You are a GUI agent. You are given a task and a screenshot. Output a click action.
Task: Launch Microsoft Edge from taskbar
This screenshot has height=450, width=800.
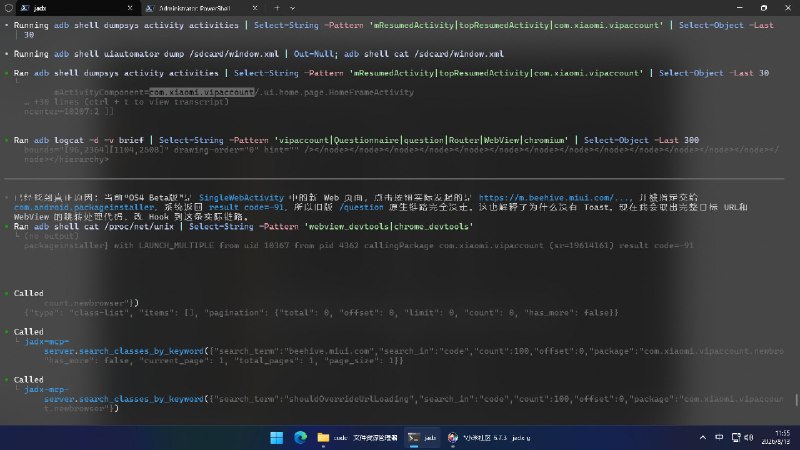(x=300, y=438)
